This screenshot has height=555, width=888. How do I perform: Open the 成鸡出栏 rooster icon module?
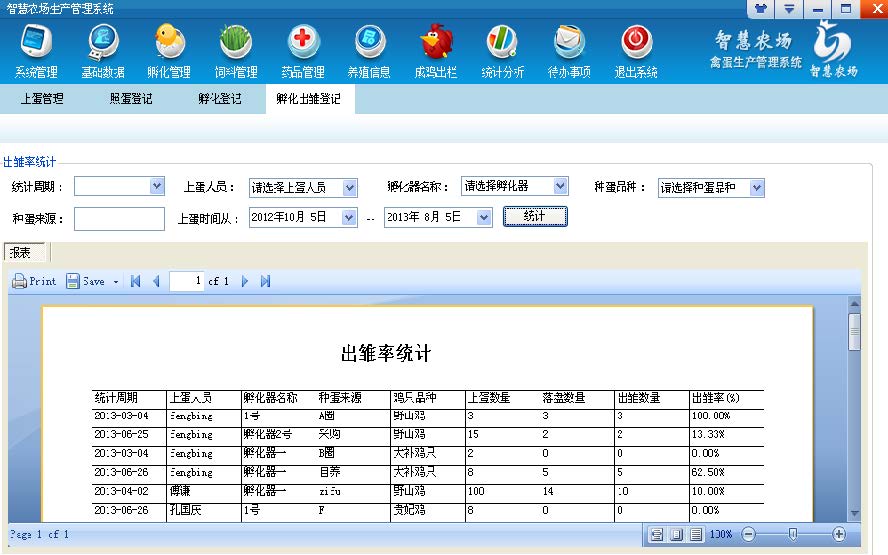[x=435, y=50]
